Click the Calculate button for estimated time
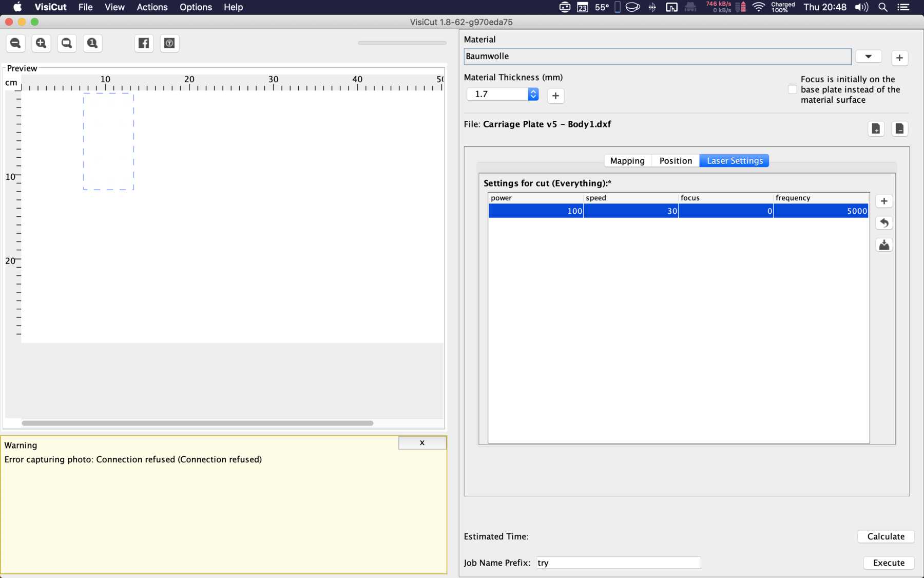The height and width of the screenshot is (578, 924). [x=886, y=536]
